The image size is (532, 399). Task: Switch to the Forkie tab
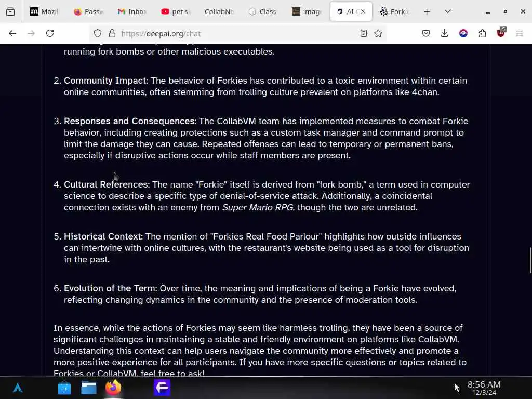coord(394,11)
